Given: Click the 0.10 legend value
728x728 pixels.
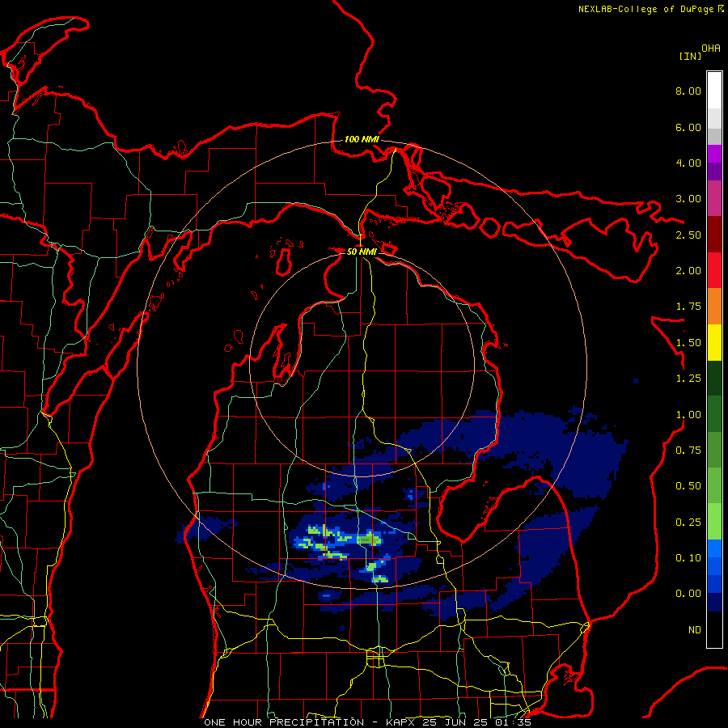Looking at the screenshot, I should [688, 558].
